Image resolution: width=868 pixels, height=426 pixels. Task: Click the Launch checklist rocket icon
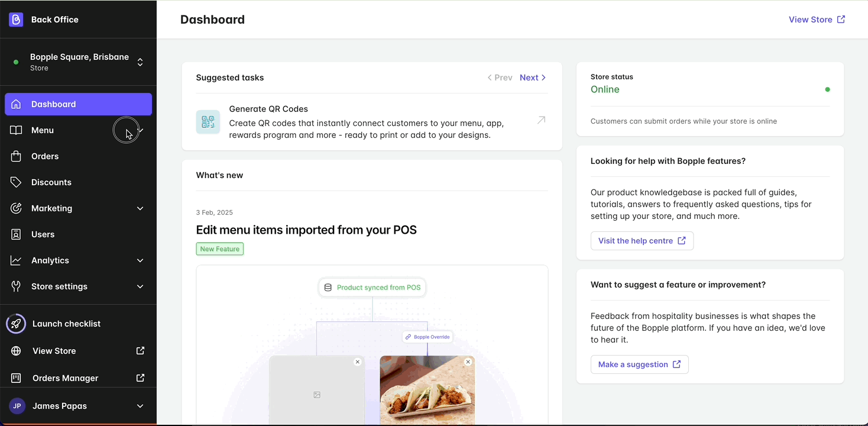pos(16,324)
